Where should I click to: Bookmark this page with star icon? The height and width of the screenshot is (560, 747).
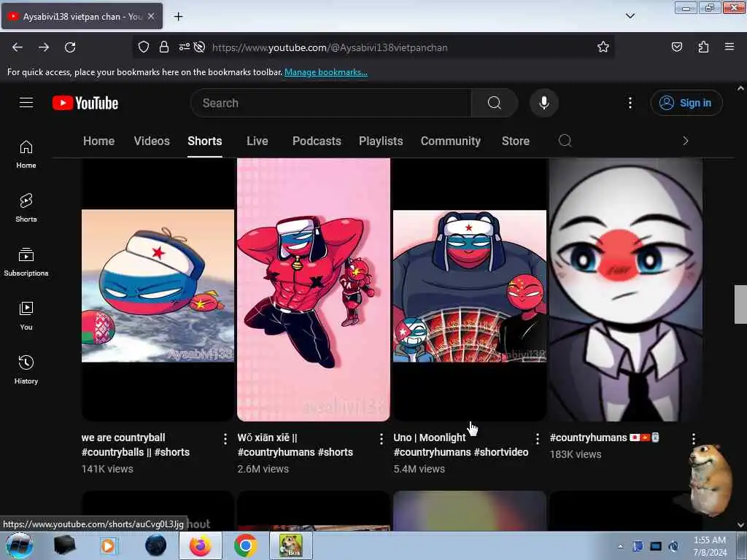click(603, 47)
